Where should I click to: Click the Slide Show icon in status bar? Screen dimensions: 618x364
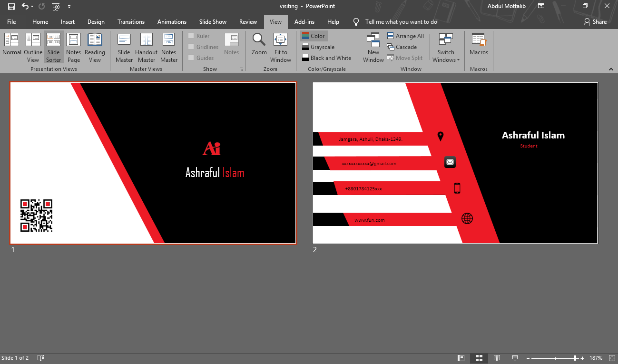[514, 358]
